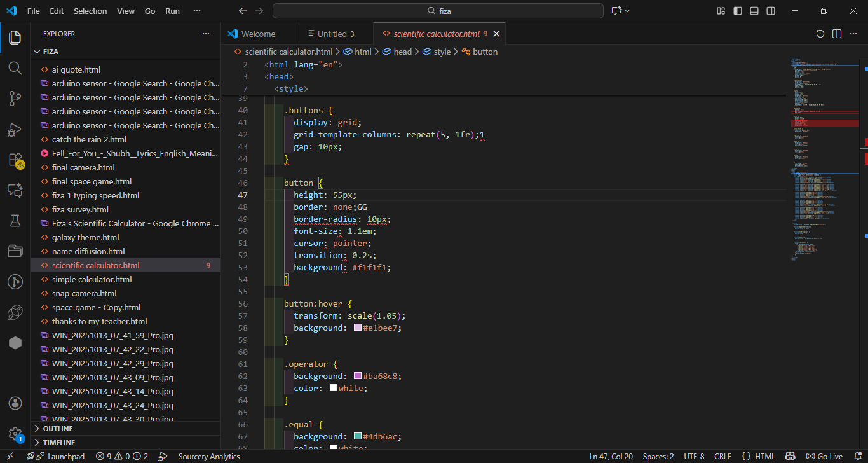The height and width of the screenshot is (463, 868).
Task: Expand the TIMELINE section
Action: [58, 443]
